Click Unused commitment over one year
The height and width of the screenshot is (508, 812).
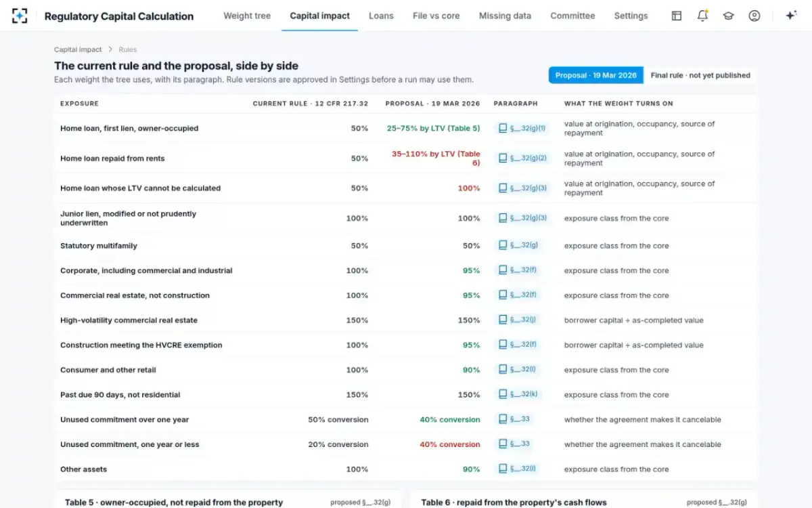tap(125, 419)
